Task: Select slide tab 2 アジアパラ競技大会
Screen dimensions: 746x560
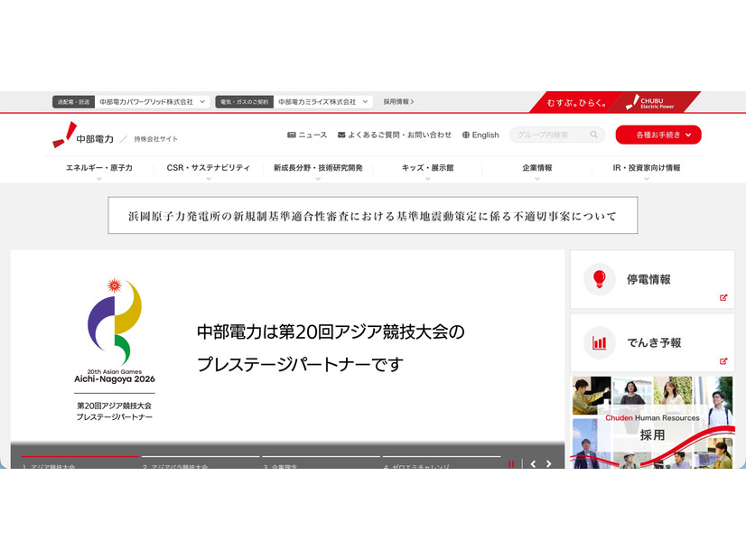Action: (x=200, y=462)
